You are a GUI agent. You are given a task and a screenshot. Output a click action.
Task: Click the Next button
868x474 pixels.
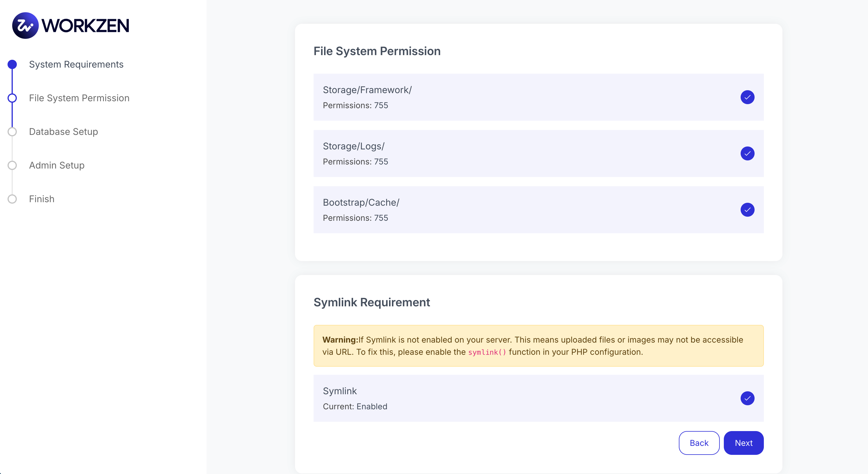743,443
